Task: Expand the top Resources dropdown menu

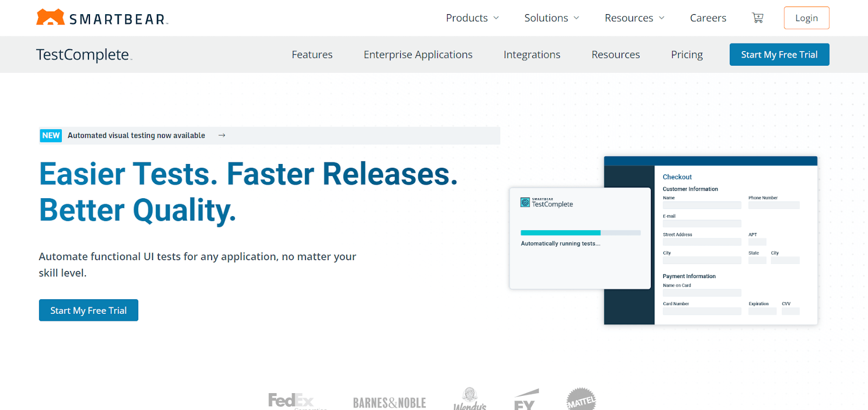Action: click(x=635, y=18)
